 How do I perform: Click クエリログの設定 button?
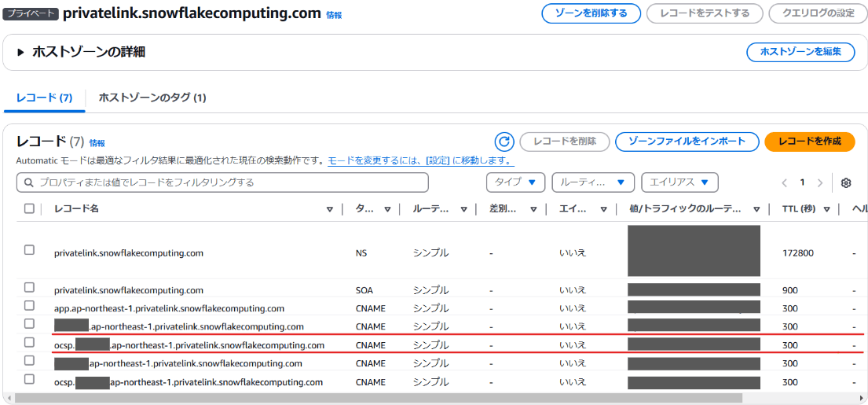point(819,13)
